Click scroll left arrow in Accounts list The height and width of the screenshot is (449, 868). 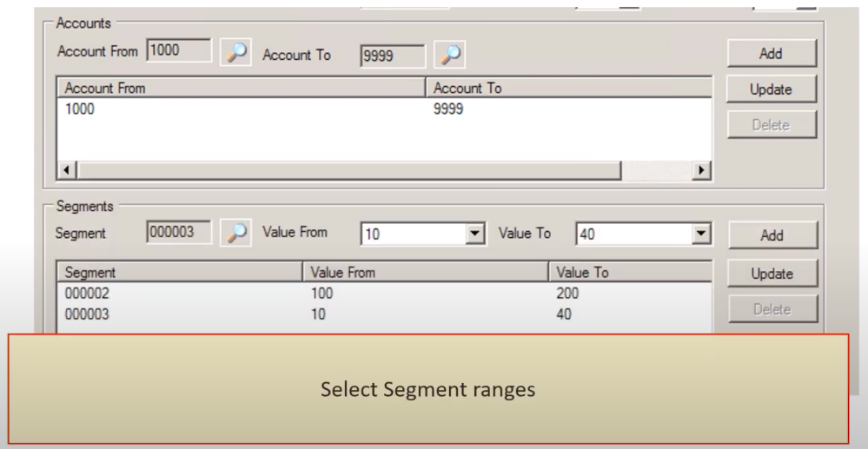66,170
